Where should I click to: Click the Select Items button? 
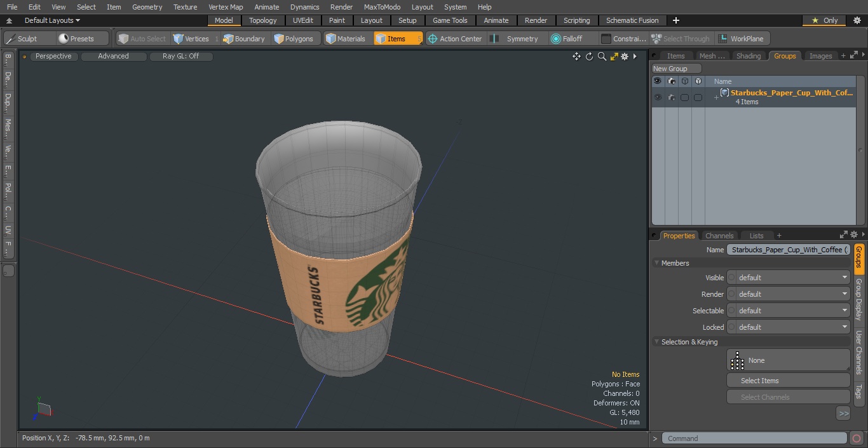[x=788, y=381]
